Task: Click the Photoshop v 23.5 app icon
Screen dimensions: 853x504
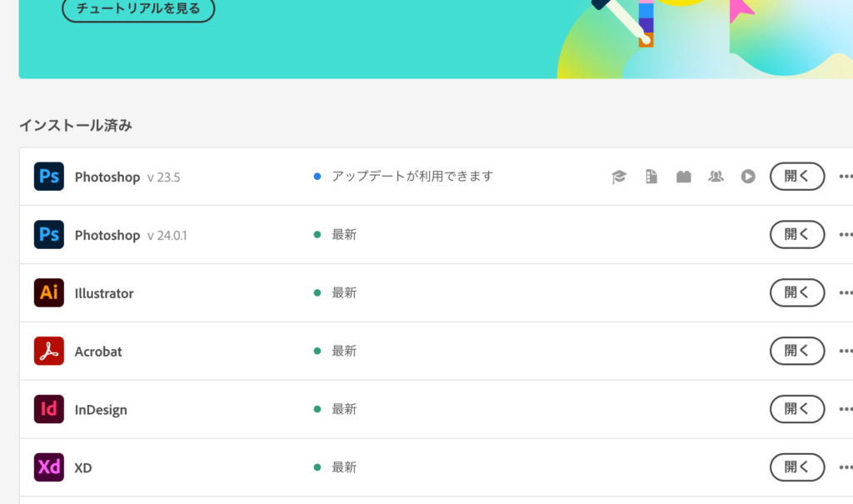Action: 49,177
